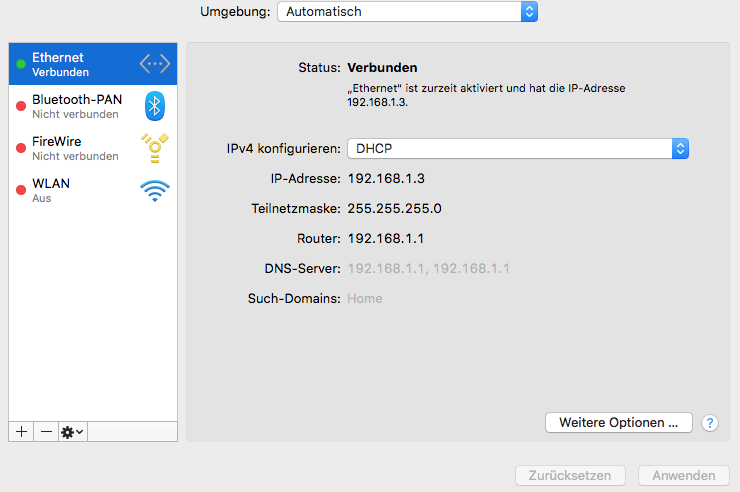Click the Weitere Optionen button
This screenshot has width=740, height=492.
click(618, 423)
